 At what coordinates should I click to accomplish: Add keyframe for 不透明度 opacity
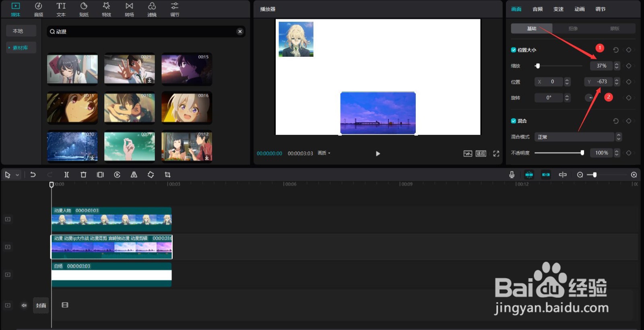(x=629, y=153)
